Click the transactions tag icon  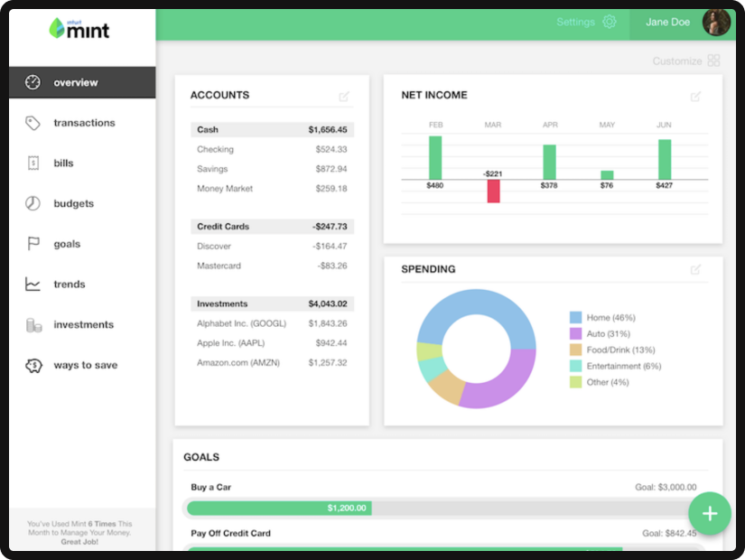tap(33, 123)
